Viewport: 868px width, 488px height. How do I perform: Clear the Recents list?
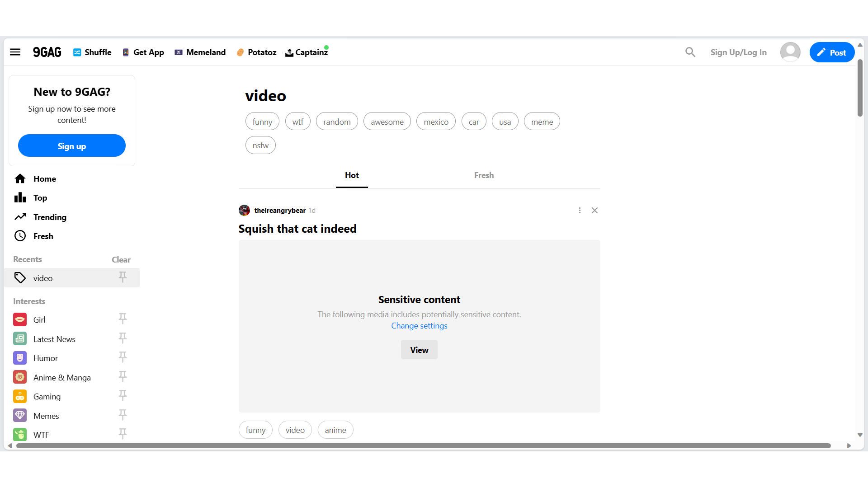click(121, 259)
